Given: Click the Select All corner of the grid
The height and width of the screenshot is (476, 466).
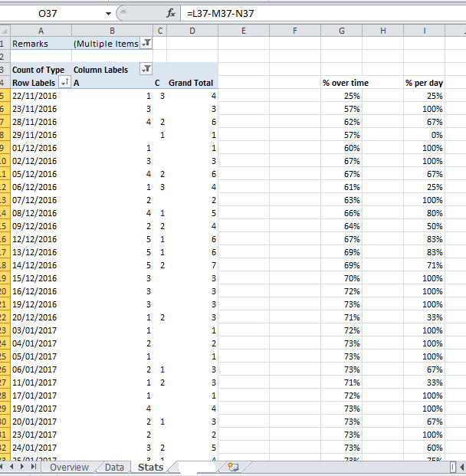Looking at the screenshot, I should click(x=5, y=31).
